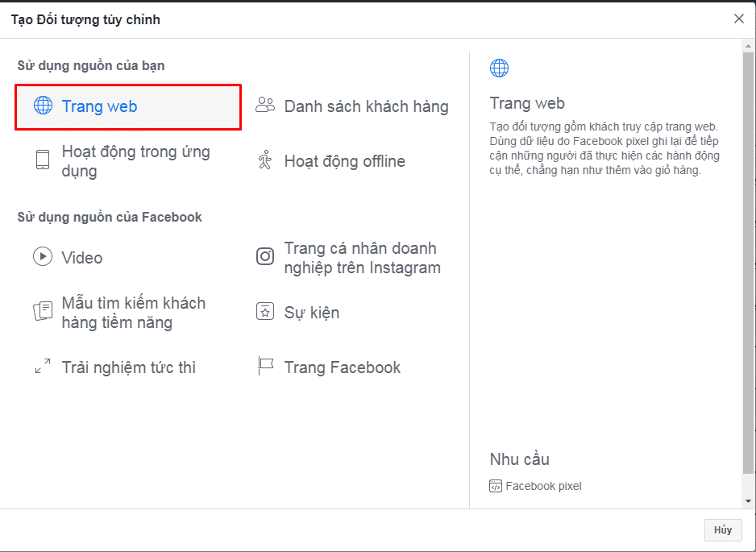Close the Tạo Đối tượng tùy chỉnh dialog

[x=738, y=19]
